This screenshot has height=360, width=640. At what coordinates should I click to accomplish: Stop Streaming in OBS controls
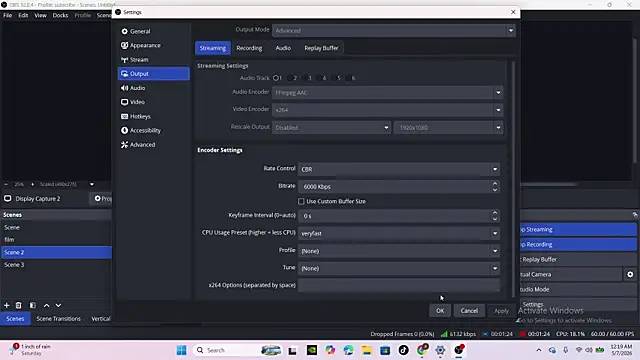pyautogui.click(x=579, y=229)
